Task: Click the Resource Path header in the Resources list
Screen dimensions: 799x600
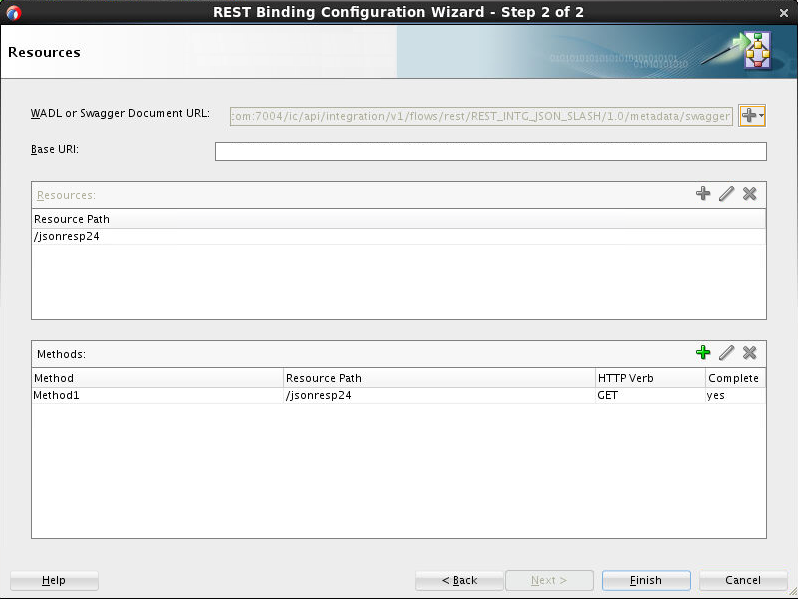Action: pos(398,219)
